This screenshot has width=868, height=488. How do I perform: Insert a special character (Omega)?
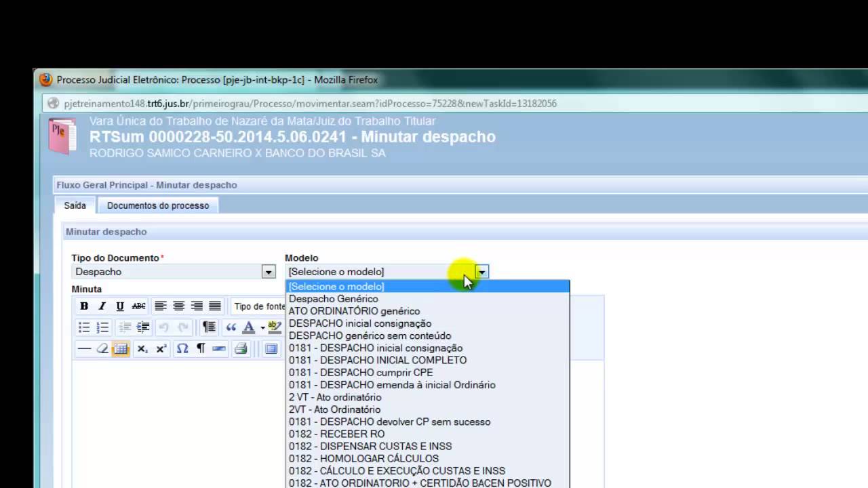coord(182,349)
